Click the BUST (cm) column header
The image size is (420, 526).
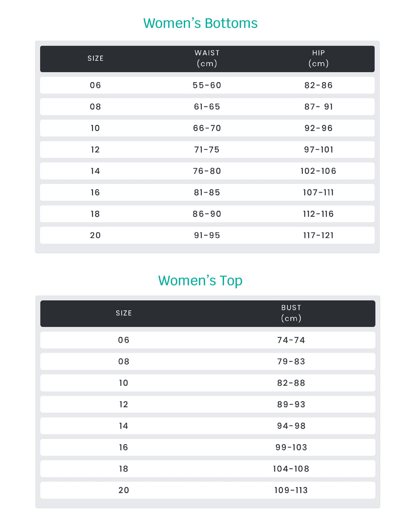[291, 313]
